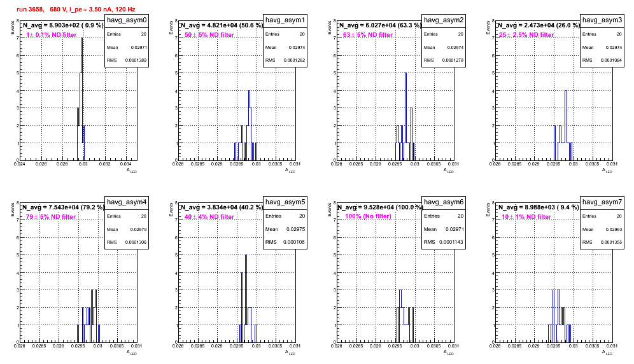The height and width of the screenshot is (364, 634).
Task: Pick the 40± 4% ND filter label
Action: click(209, 217)
